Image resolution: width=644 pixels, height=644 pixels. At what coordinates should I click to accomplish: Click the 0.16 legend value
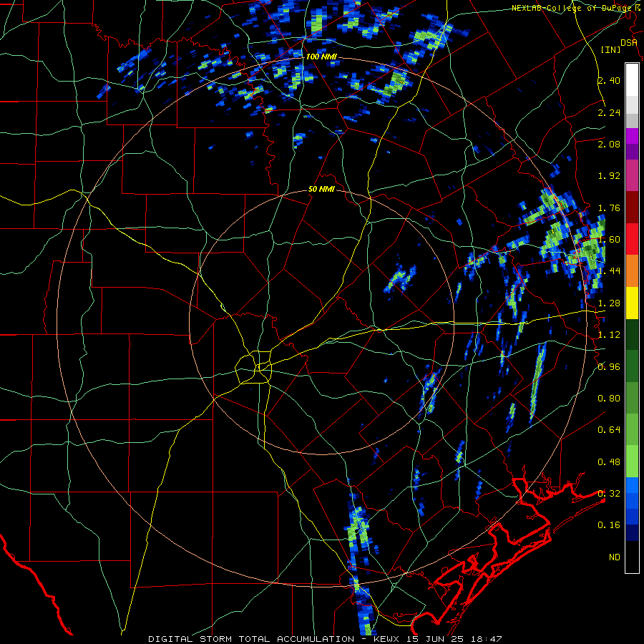[609, 525]
